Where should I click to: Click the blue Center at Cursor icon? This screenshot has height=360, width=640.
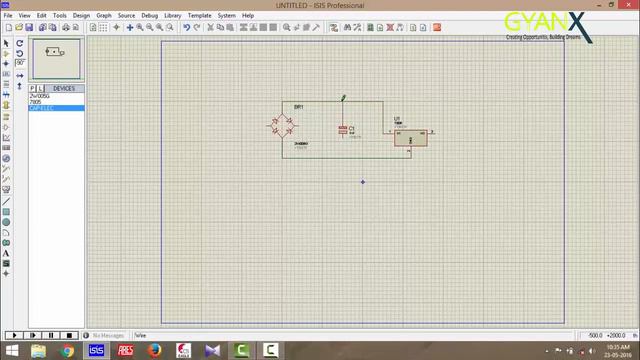pos(130,27)
